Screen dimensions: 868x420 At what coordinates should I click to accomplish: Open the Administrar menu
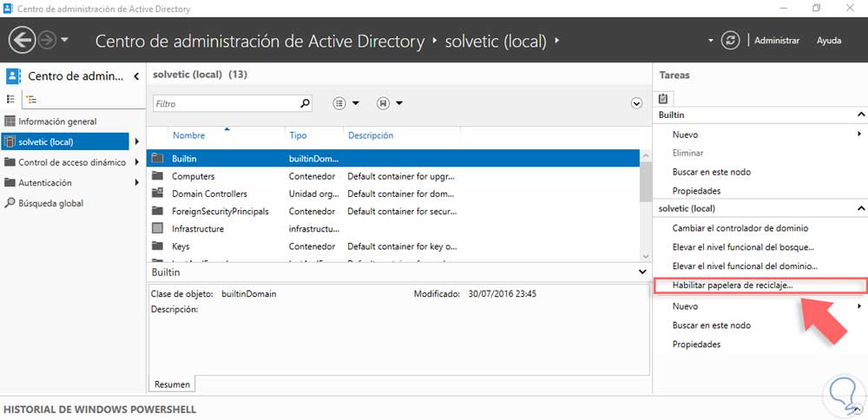(777, 41)
